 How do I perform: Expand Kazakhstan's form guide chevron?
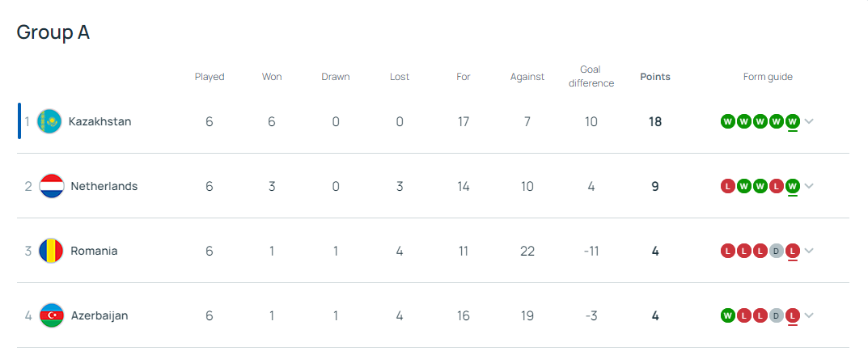coord(809,121)
